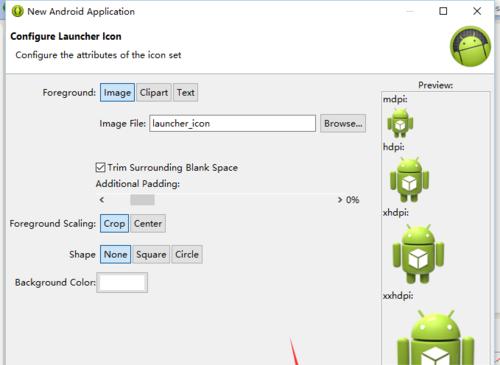Set shape to None
This screenshot has height=365, width=500.
115,255
